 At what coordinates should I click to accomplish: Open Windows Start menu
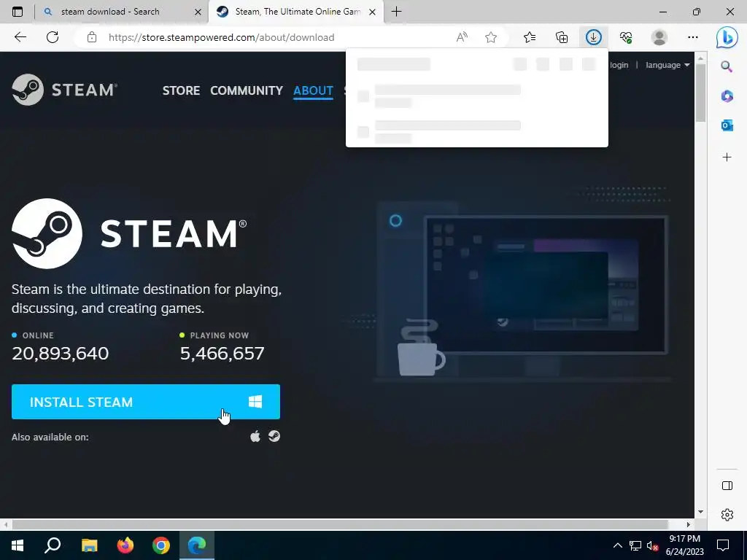pyautogui.click(x=18, y=545)
